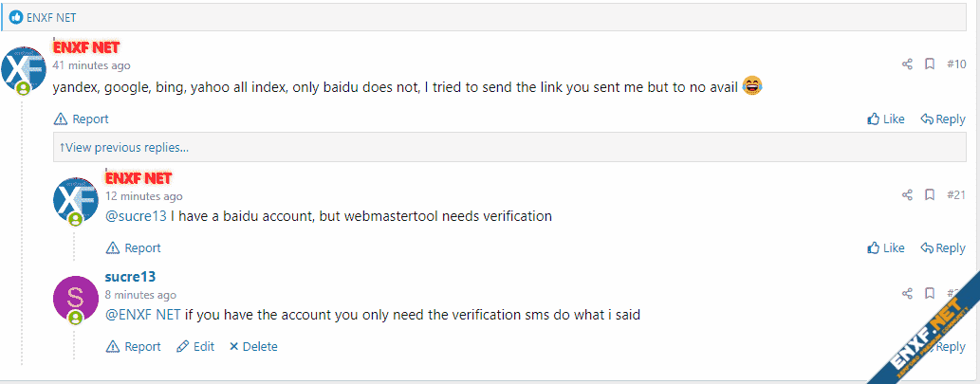
Task: Share post #21 via share icon
Action: tap(907, 194)
